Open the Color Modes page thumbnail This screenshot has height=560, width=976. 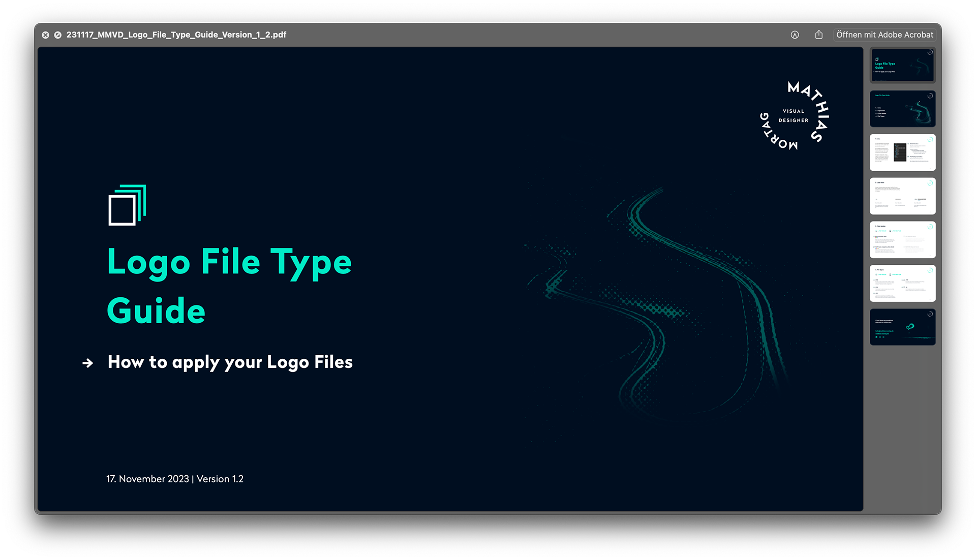pyautogui.click(x=902, y=239)
